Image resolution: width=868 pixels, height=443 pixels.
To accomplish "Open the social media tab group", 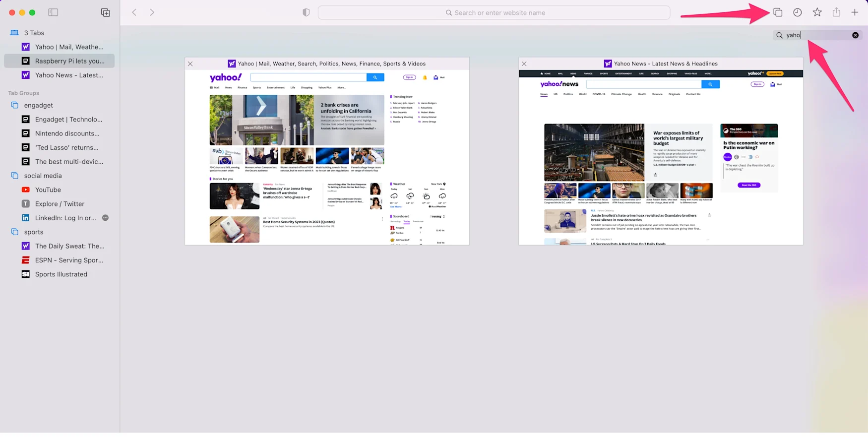I will point(43,176).
